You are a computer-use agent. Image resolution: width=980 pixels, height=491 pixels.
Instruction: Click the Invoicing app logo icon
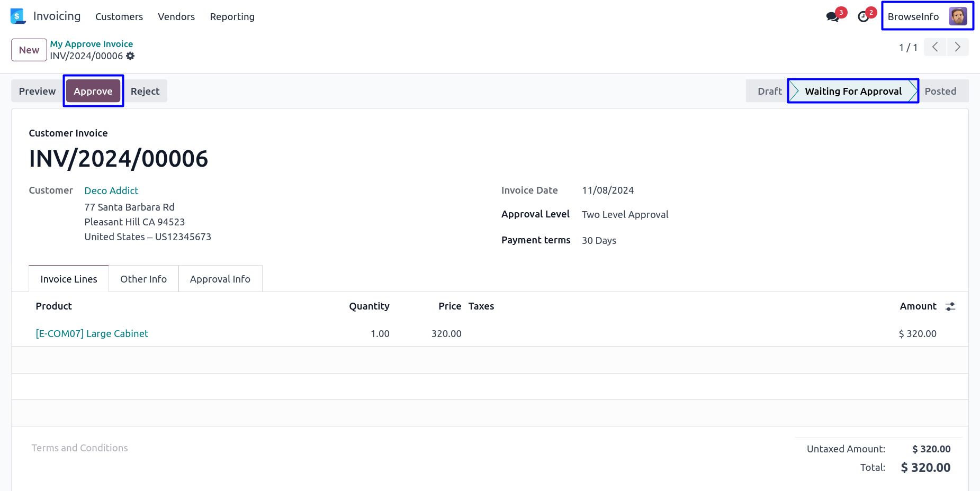pos(18,16)
